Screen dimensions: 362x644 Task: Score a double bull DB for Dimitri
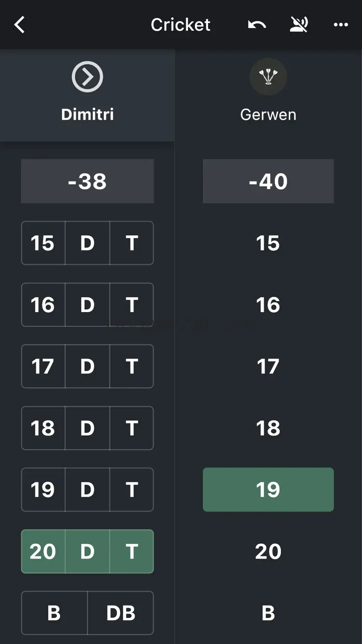[121, 613]
